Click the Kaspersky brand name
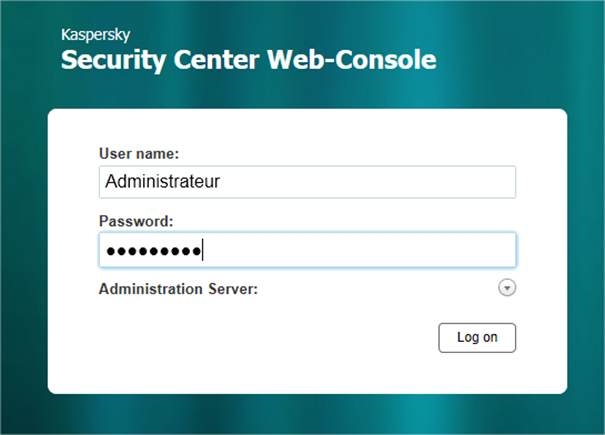The height and width of the screenshot is (435, 605). pyautogui.click(x=95, y=32)
